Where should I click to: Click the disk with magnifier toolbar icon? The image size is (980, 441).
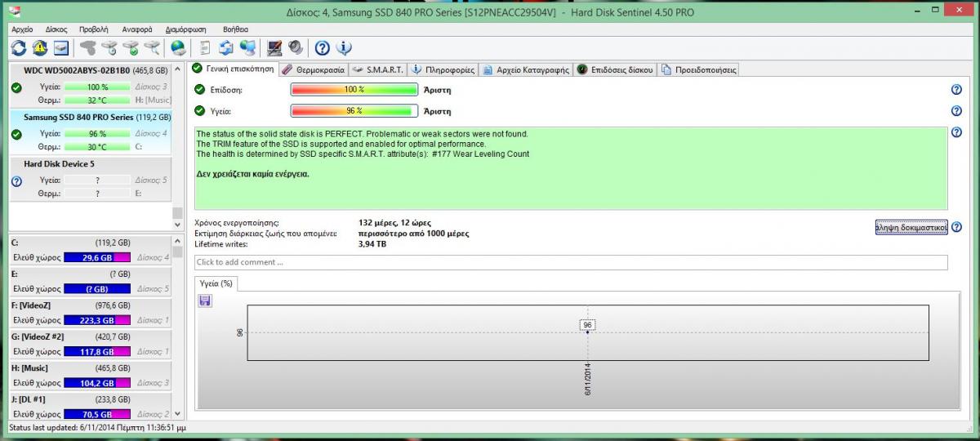coord(152,47)
